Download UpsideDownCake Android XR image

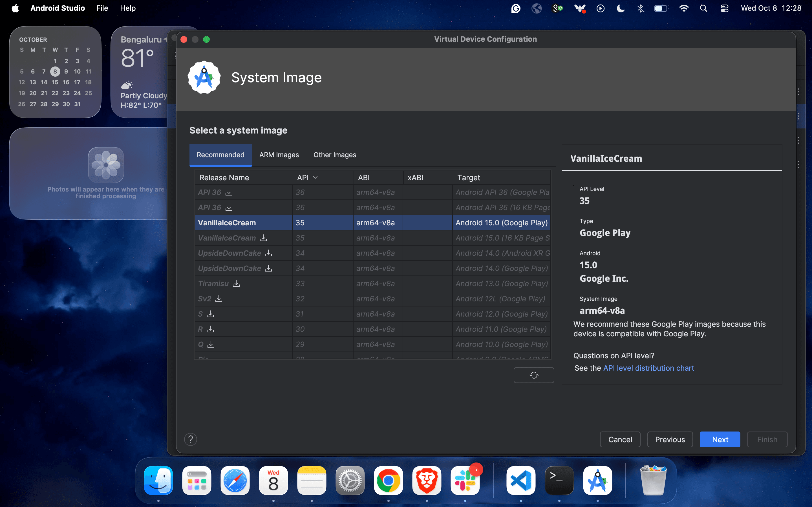tap(268, 253)
